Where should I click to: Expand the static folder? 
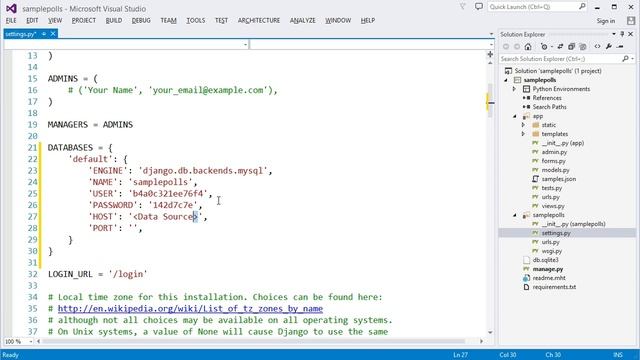point(523,125)
